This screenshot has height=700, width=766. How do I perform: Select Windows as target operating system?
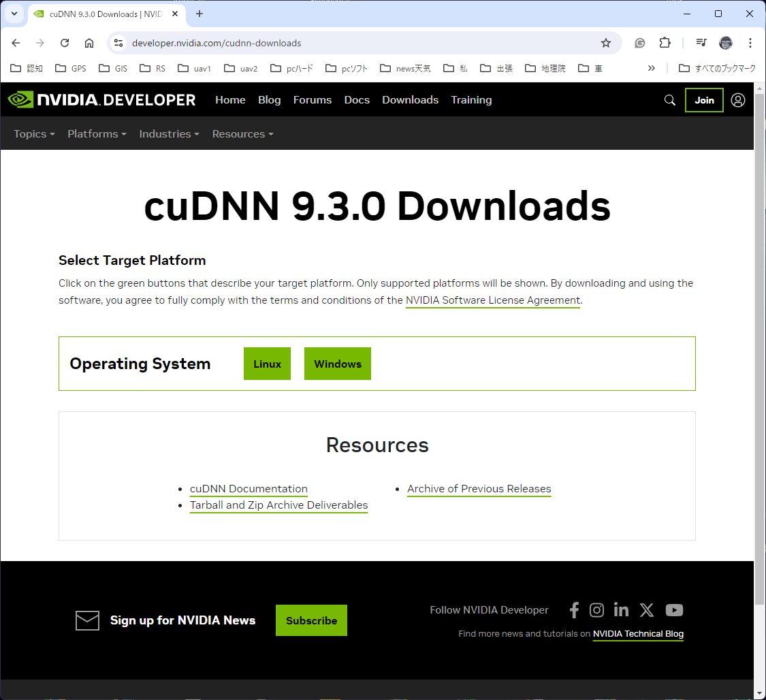point(337,363)
